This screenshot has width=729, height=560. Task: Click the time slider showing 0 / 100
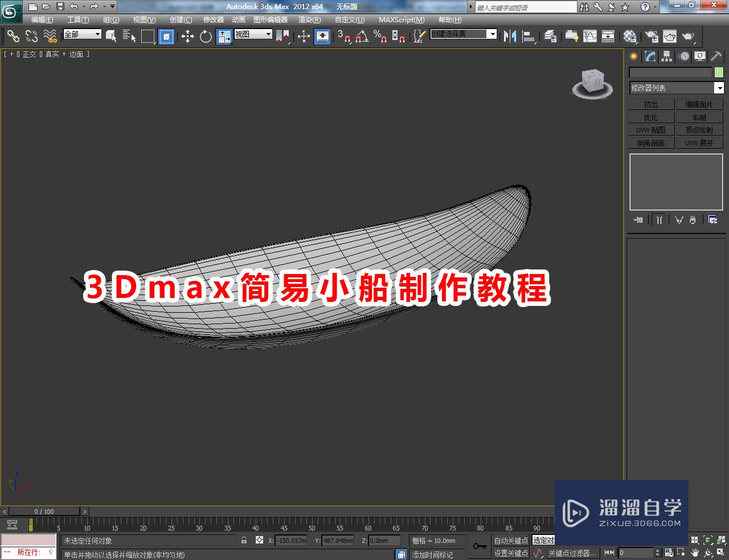pyautogui.click(x=44, y=512)
